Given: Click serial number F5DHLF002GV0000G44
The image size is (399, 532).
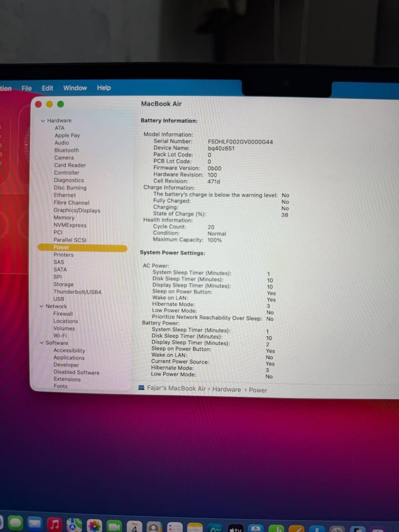Looking at the screenshot, I should pyautogui.click(x=240, y=142).
